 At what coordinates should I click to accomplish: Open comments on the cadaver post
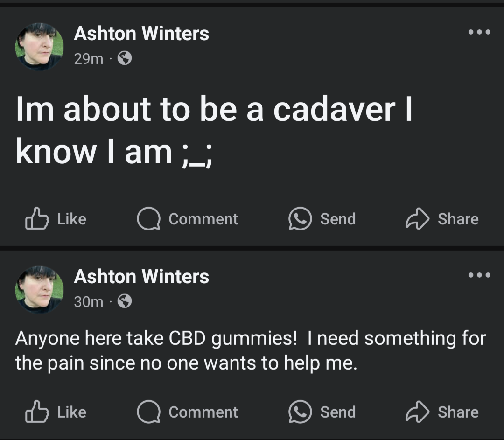point(187,219)
